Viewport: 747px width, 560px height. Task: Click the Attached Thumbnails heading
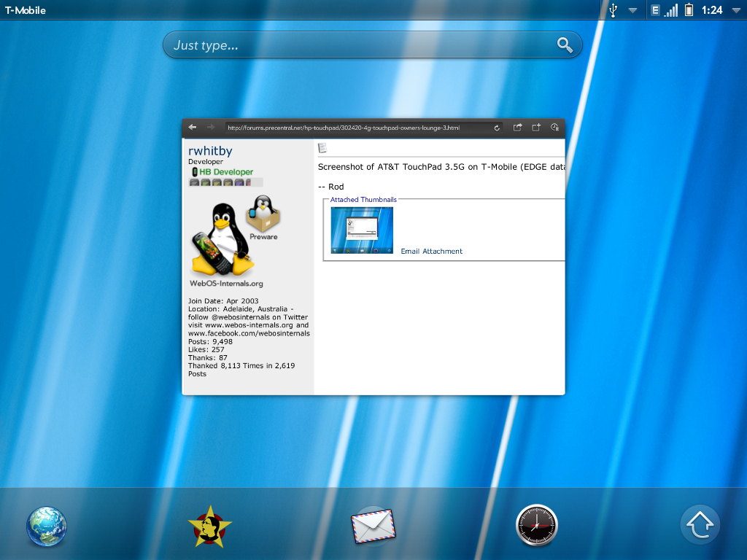(x=363, y=200)
